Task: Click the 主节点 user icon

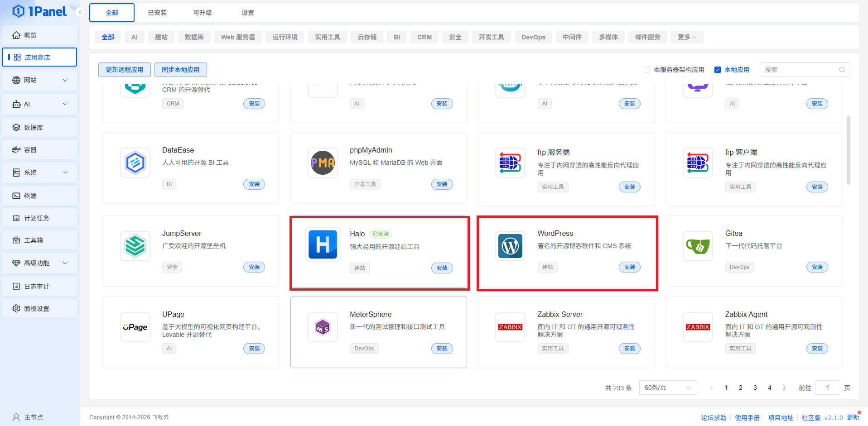Action: click(x=16, y=417)
